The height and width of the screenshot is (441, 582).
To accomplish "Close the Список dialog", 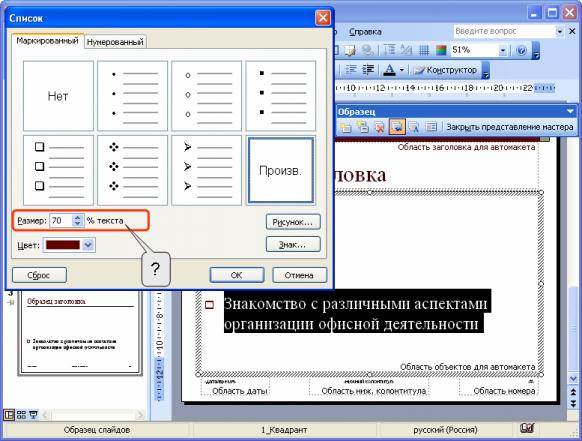I will (x=323, y=18).
